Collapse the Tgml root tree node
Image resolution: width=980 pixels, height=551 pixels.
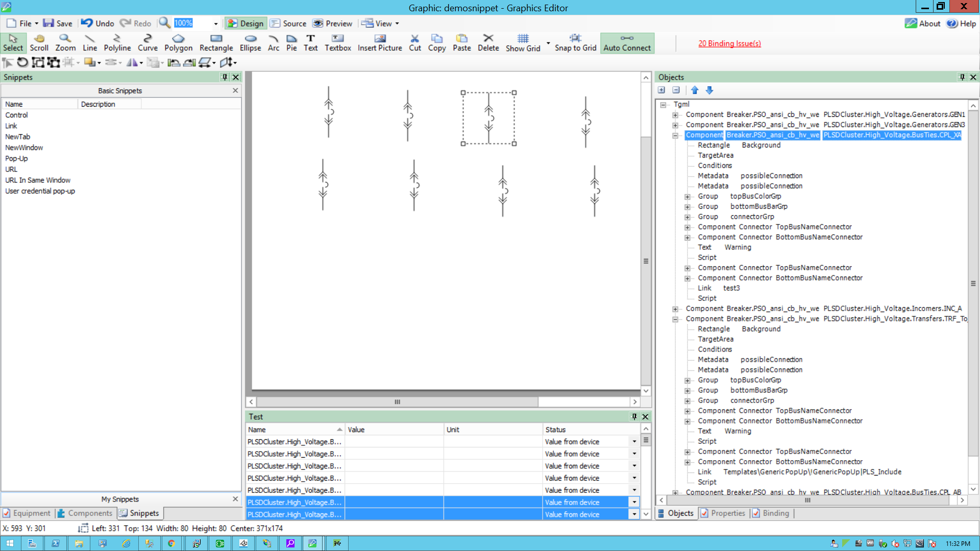(663, 105)
